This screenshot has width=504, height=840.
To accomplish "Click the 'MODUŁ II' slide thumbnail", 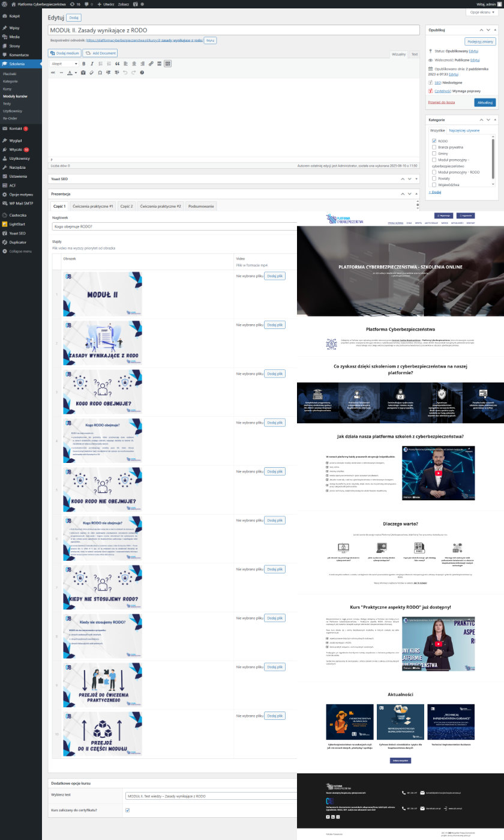I will click(103, 294).
